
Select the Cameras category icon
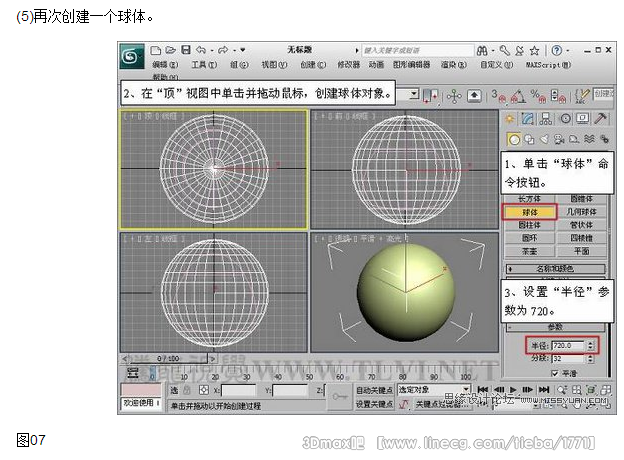pyautogui.click(x=559, y=139)
